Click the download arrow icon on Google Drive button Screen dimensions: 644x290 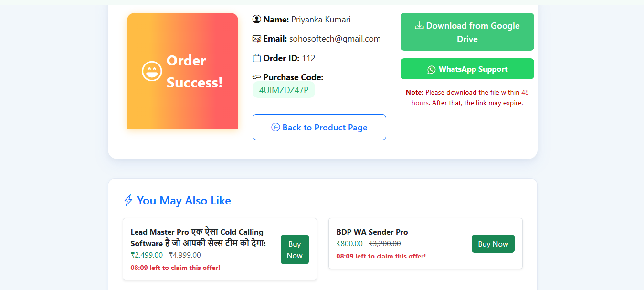[419, 26]
